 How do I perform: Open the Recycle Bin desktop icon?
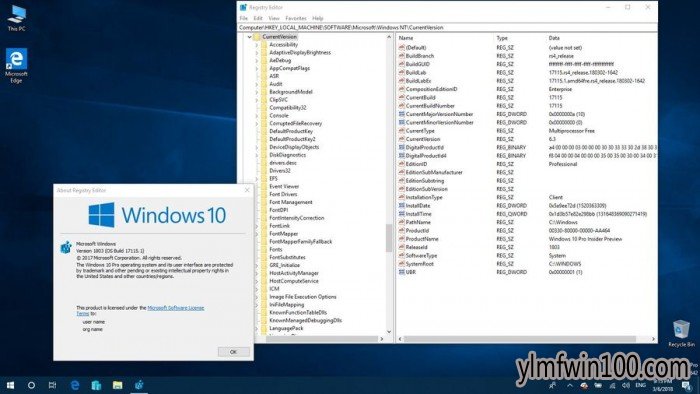[681, 333]
